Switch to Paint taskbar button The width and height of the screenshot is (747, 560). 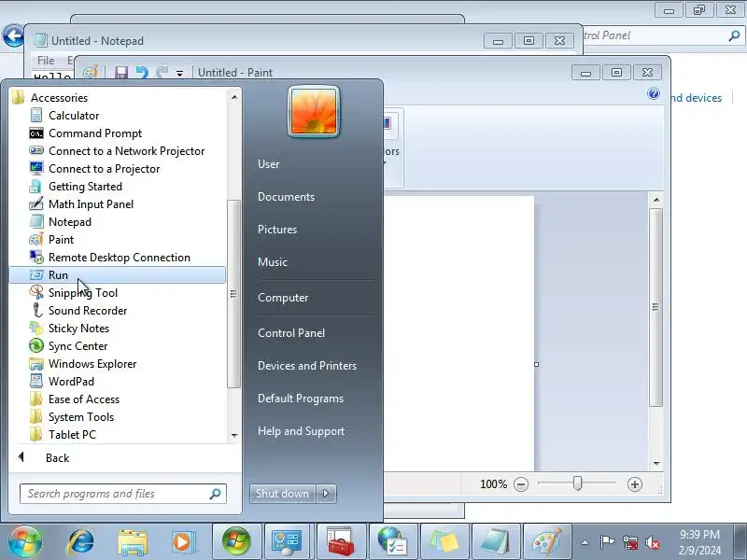tap(546, 541)
